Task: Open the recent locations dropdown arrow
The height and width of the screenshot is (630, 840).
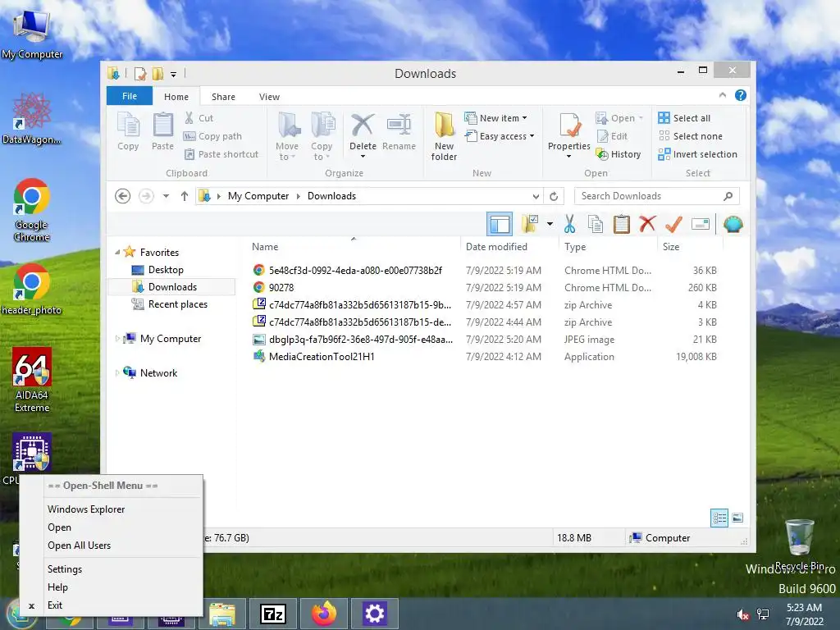Action: pyautogui.click(x=166, y=196)
